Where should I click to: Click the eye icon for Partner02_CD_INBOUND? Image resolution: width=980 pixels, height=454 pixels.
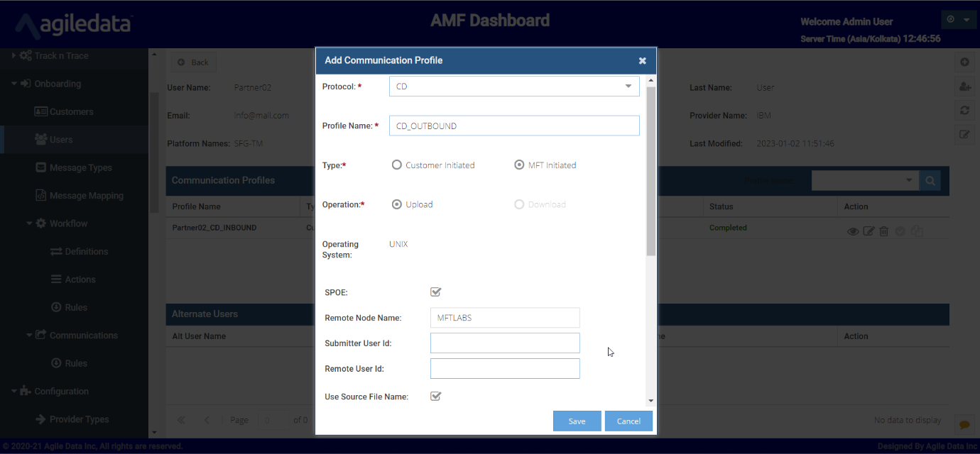coord(853,232)
